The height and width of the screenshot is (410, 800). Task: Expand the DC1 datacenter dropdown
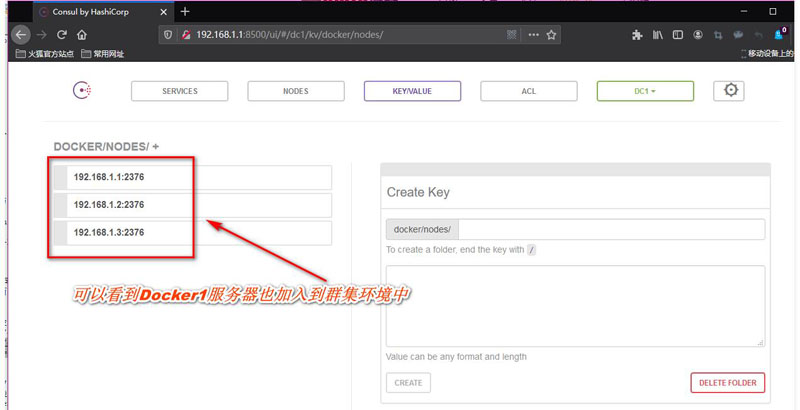point(645,91)
